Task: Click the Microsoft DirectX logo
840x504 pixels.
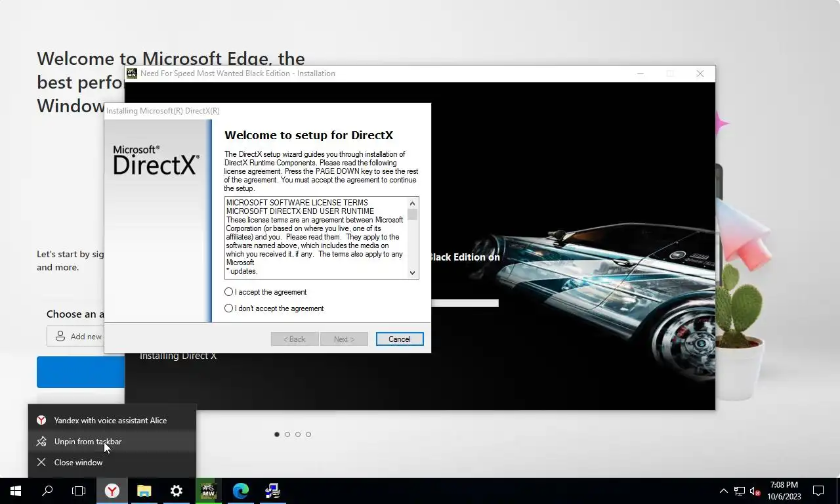Action: [156, 160]
